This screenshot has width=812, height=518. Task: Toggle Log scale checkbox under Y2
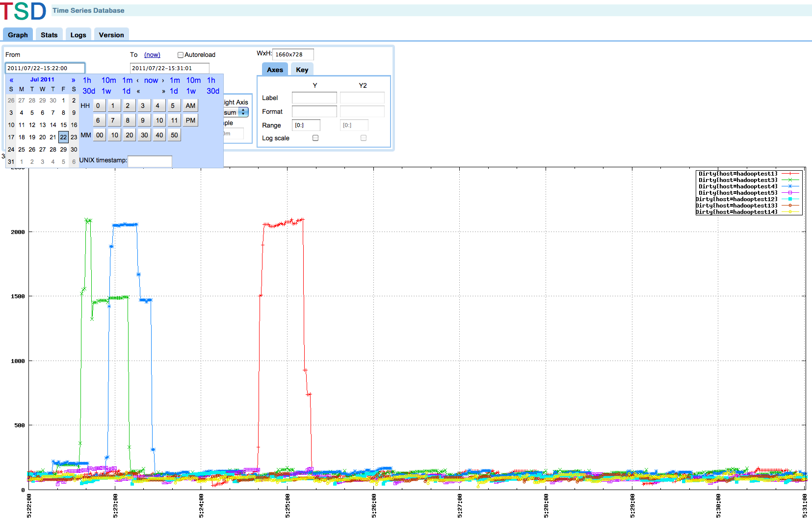pyautogui.click(x=364, y=138)
